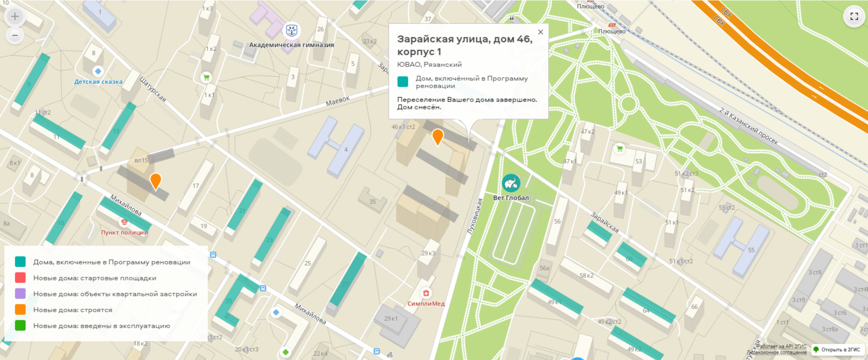868x360 pixels.
Task: Click bus stop icon beside teal building 20
Action: (x=263, y=288)
